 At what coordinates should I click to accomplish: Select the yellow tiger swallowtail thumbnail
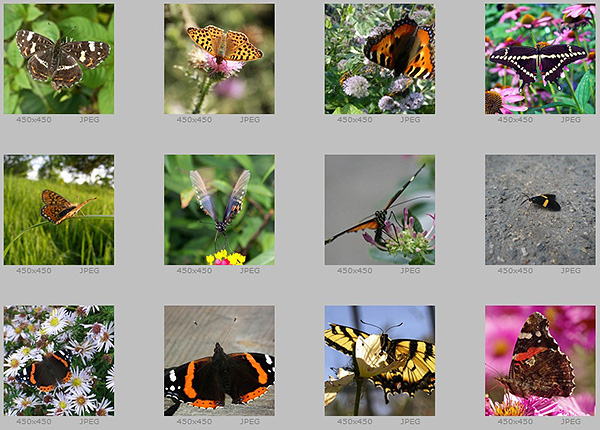click(x=380, y=360)
